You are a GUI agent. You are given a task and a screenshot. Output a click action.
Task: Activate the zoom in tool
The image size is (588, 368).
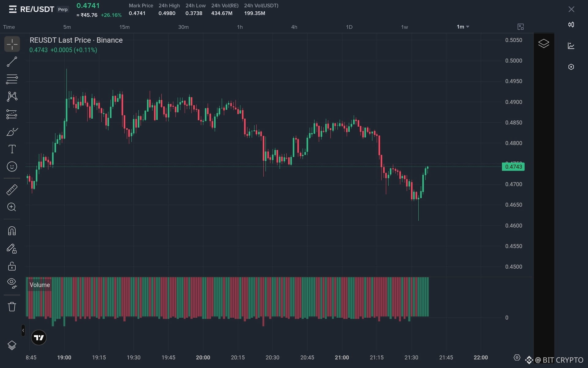click(12, 207)
